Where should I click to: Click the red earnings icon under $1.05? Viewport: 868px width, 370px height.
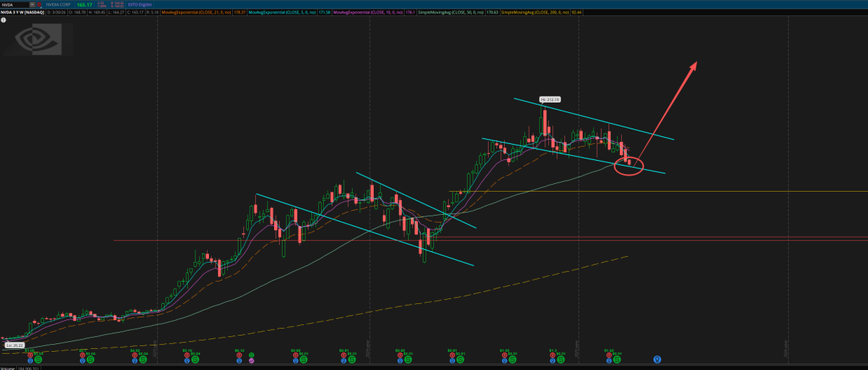tap(504, 355)
